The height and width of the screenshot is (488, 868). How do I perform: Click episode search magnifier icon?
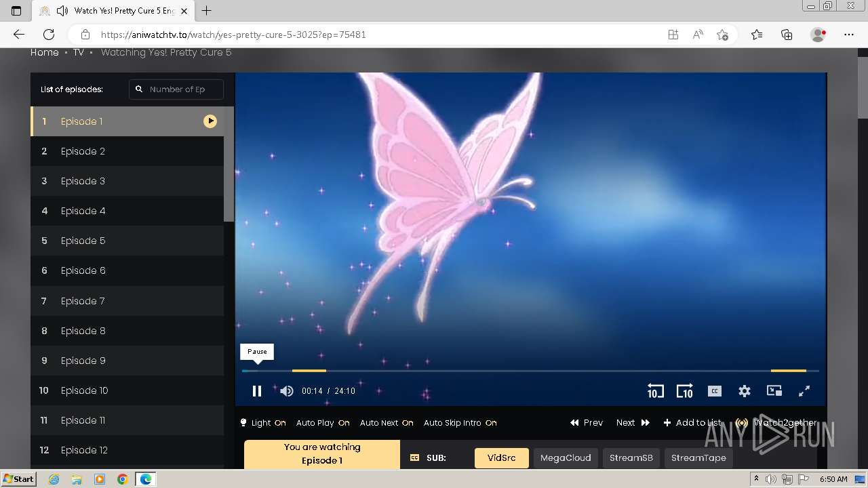[x=139, y=89]
